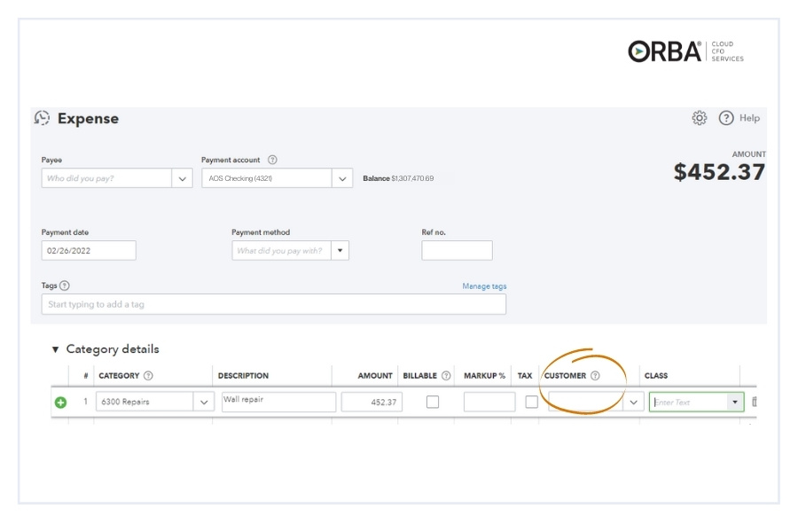Click the help icon beside Customer header
The width and height of the screenshot is (798, 532).
click(x=595, y=376)
